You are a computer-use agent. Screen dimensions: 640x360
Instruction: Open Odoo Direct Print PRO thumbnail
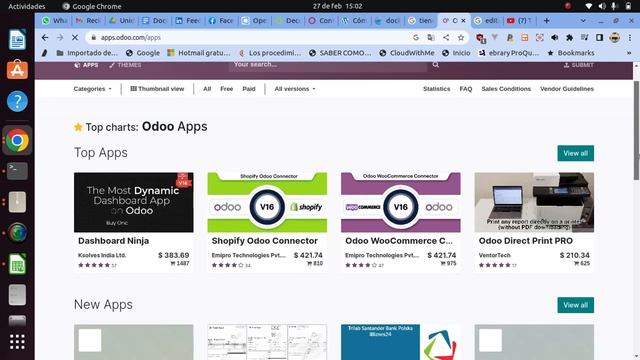[534, 202]
